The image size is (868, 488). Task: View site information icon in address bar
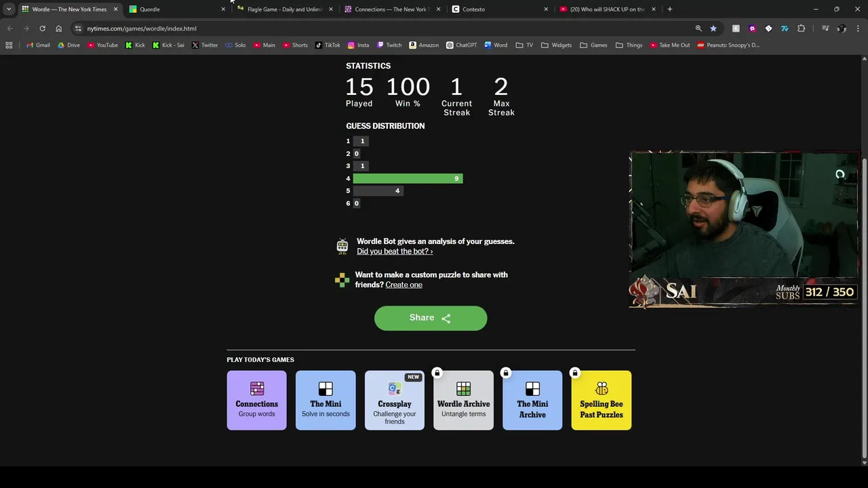[x=78, y=28]
